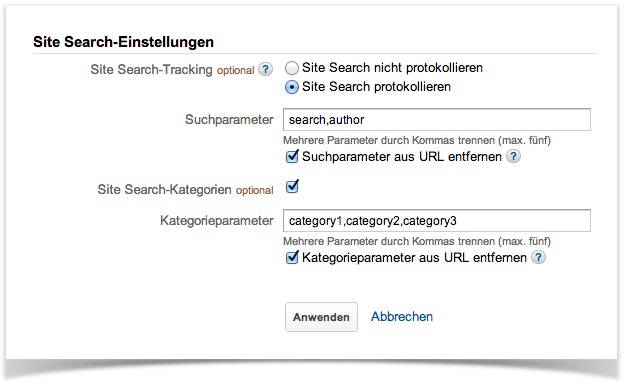
Task: Open help icon beside Site Search-Tracking
Action: point(265,69)
